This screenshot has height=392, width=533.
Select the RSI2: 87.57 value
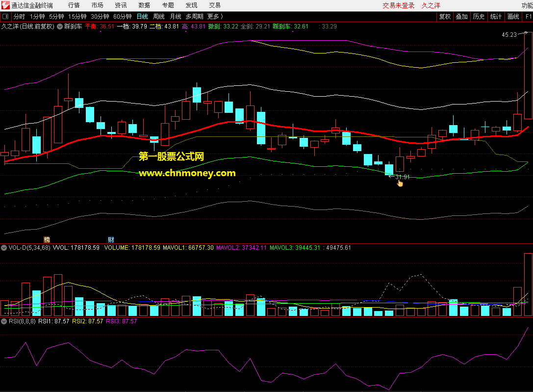(x=88, y=321)
